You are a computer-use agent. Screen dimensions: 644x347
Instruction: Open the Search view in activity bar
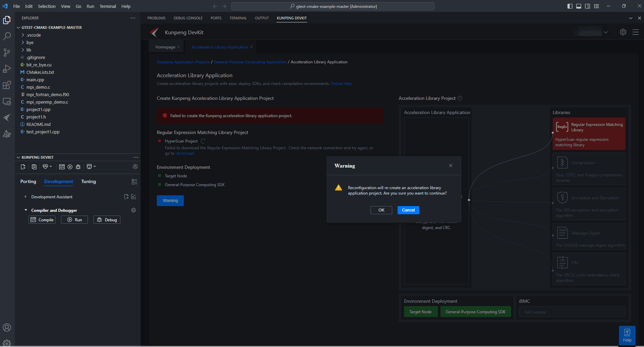coord(7,36)
